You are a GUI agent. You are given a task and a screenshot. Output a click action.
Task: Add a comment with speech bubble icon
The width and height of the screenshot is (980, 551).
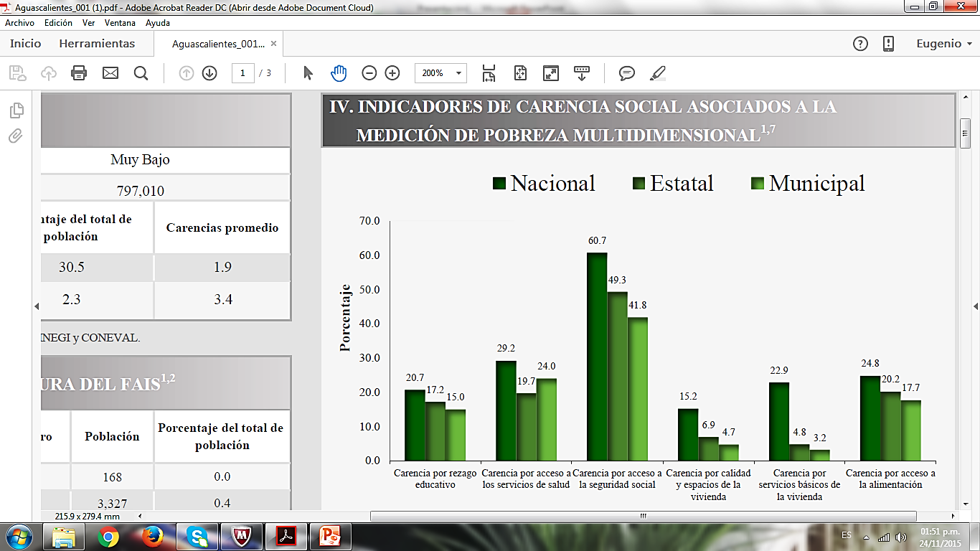(x=627, y=72)
